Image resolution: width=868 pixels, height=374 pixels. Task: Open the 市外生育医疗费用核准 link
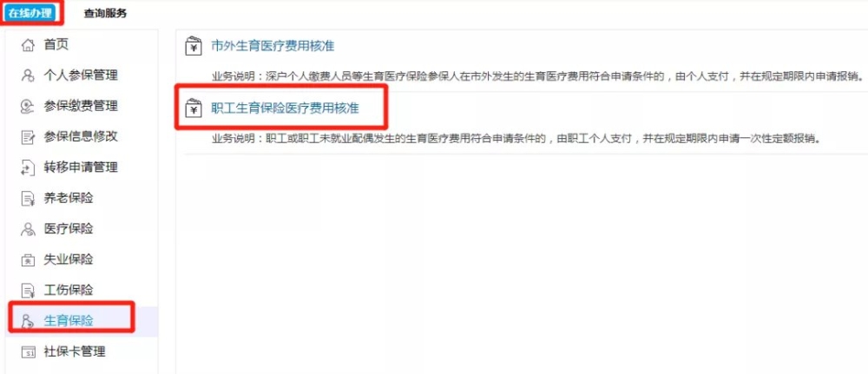click(x=273, y=46)
